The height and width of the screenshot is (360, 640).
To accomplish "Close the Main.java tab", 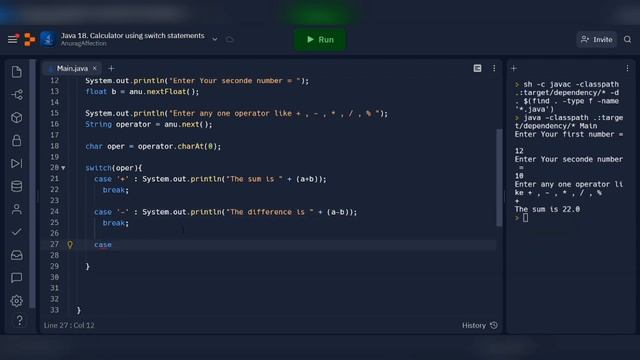I will pos(95,68).
